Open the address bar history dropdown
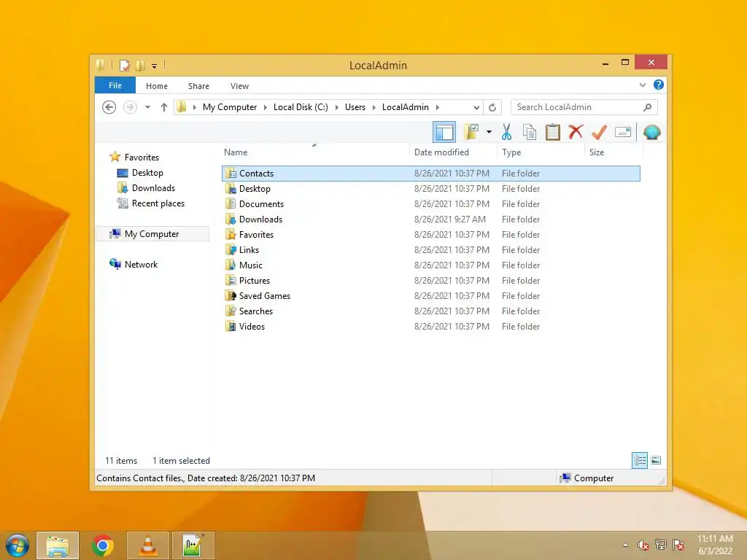This screenshot has height=560, width=747. (476, 108)
